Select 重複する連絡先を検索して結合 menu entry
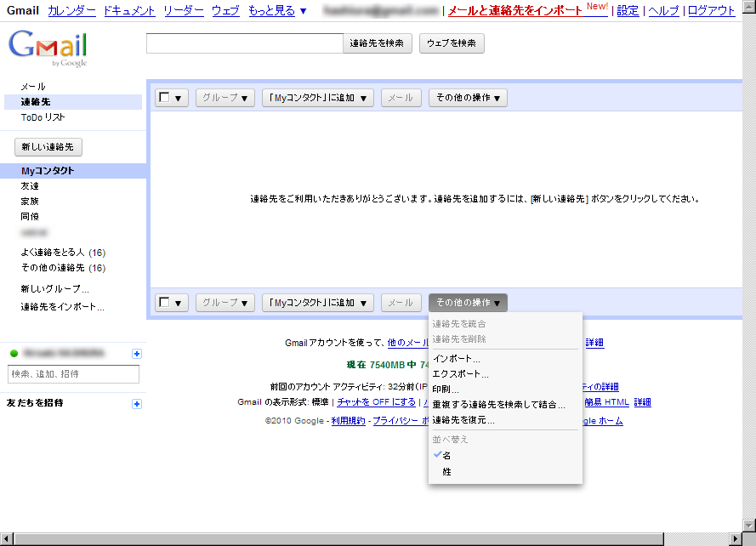 (498, 405)
